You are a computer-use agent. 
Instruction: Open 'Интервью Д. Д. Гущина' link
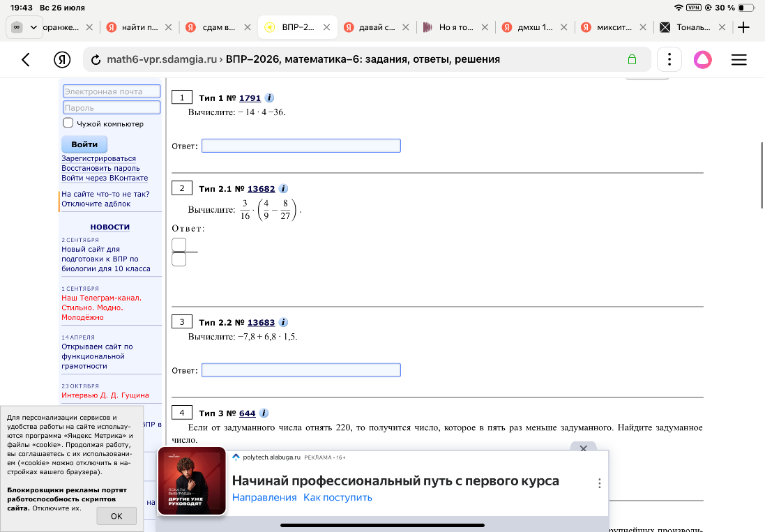pyautogui.click(x=105, y=395)
